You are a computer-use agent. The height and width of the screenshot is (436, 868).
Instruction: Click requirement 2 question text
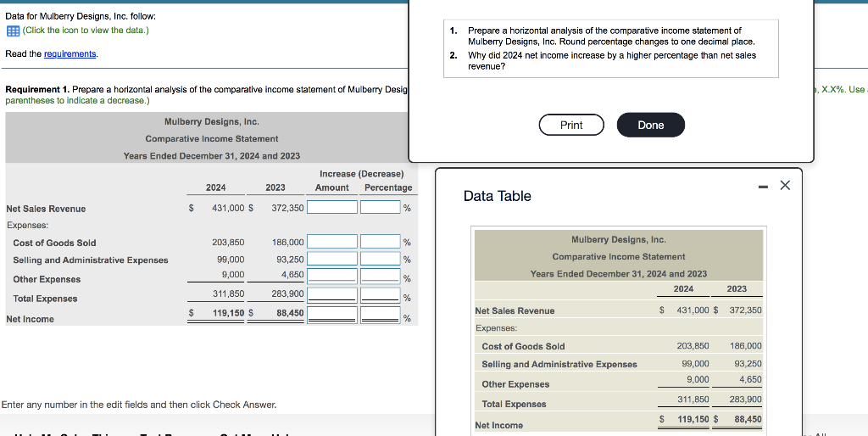pyautogui.click(x=612, y=60)
